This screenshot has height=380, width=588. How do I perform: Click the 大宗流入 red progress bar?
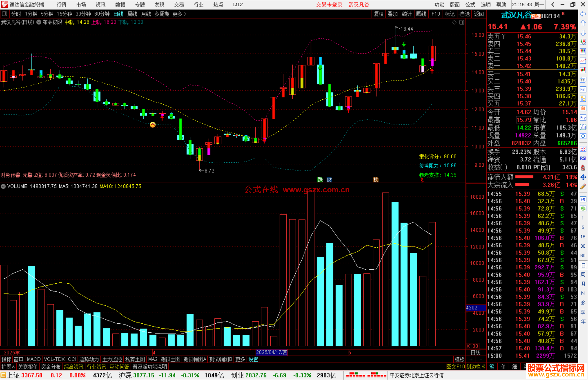click(x=522, y=185)
